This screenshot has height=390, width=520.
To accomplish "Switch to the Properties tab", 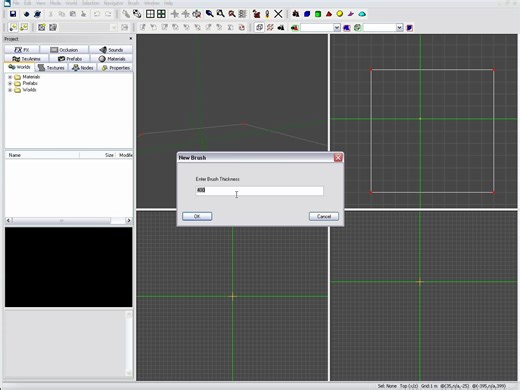I will pyautogui.click(x=115, y=68).
